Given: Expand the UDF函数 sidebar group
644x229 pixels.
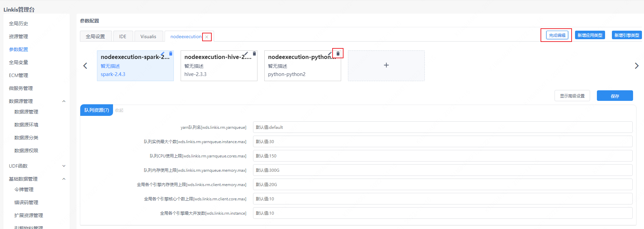Looking at the screenshot, I should 64,166.
